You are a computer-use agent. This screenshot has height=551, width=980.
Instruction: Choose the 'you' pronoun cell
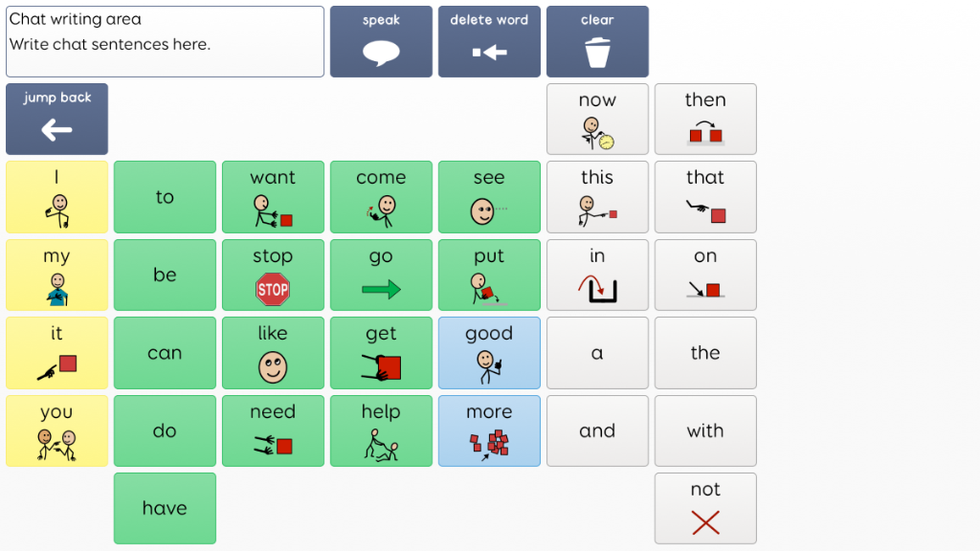56,430
